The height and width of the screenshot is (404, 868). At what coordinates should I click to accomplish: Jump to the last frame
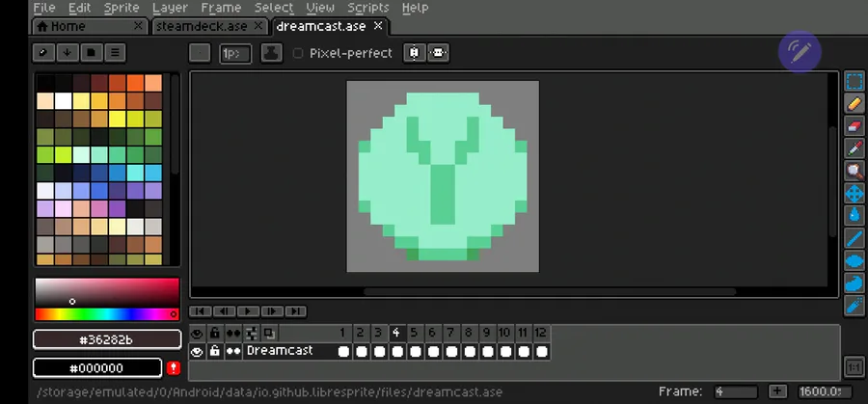click(295, 311)
